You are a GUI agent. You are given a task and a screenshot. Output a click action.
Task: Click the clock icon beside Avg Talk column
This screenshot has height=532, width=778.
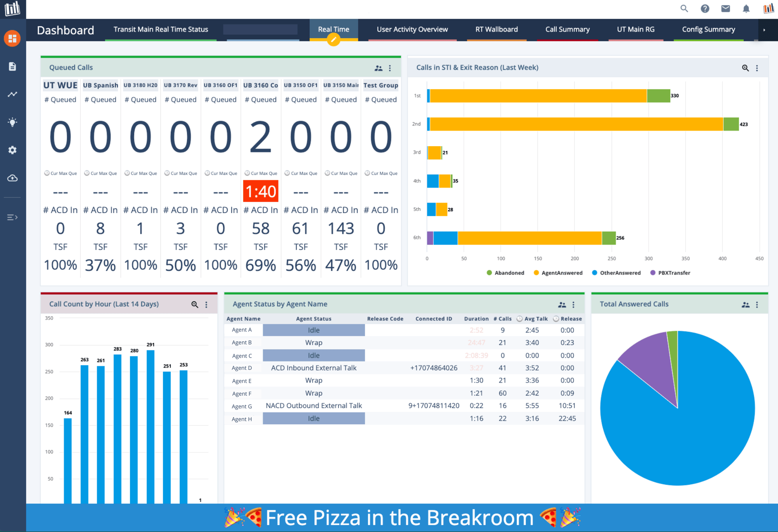click(x=519, y=318)
